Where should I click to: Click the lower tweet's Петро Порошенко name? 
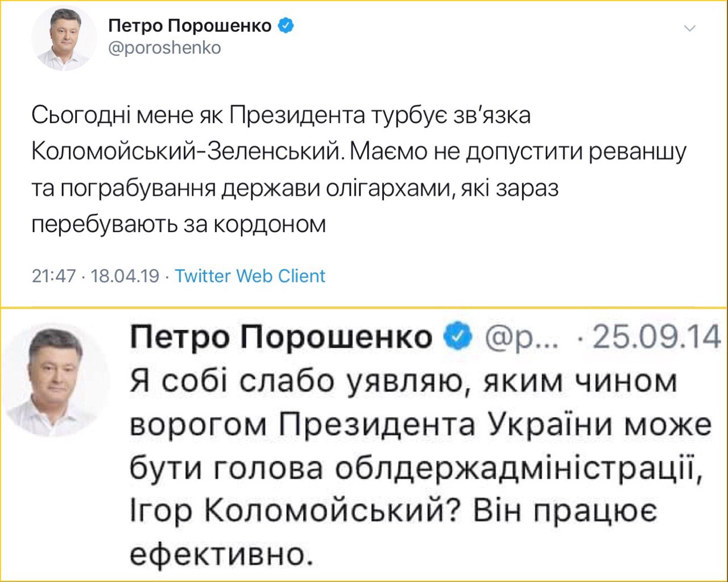click(x=281, y=337)
